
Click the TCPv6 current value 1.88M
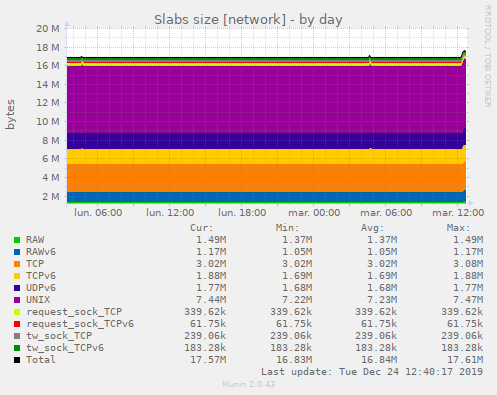211,276
